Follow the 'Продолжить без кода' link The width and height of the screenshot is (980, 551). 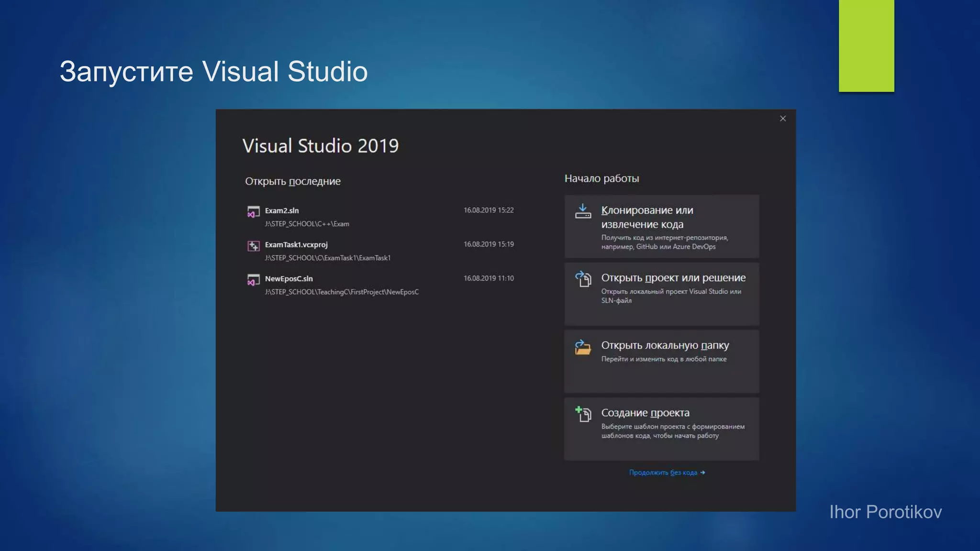(667, 473)
